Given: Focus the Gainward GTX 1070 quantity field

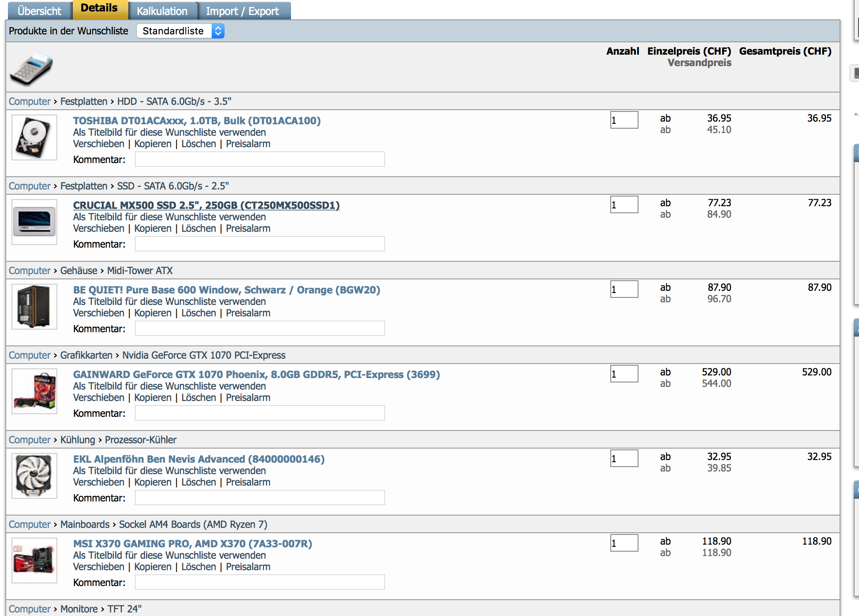Looking at the screenshot, I should (x=624, y=374).
